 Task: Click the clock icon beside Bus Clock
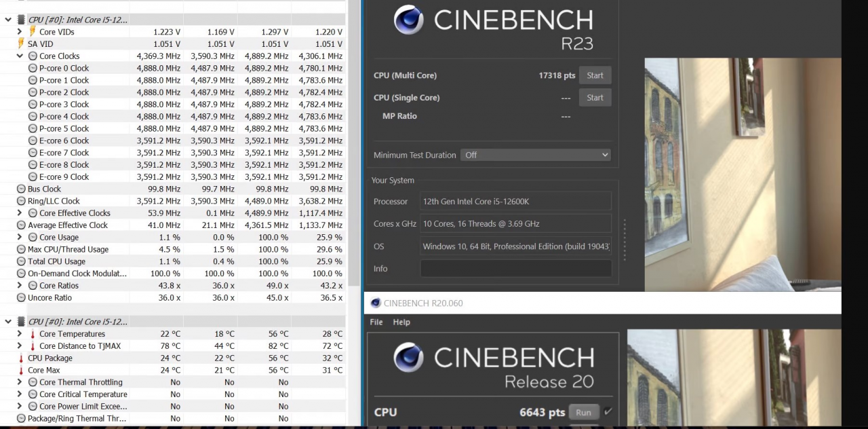(x=21, y=189)
